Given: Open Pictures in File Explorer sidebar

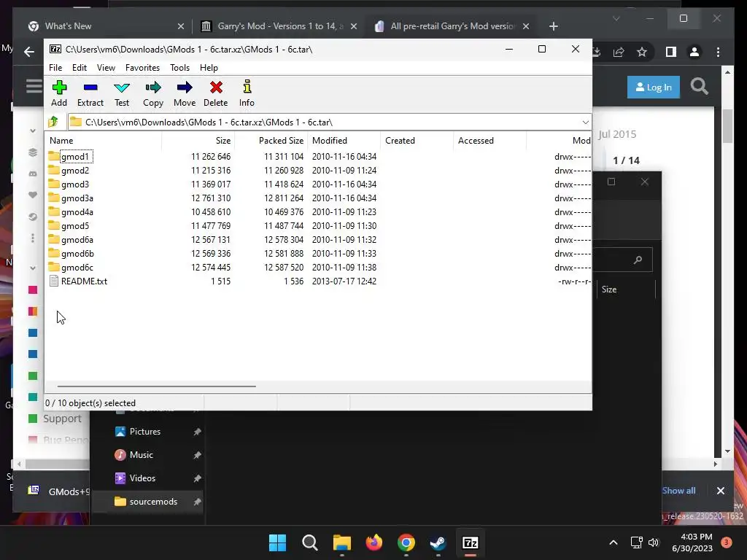Looking at the screenshot, I should [145, 432].
